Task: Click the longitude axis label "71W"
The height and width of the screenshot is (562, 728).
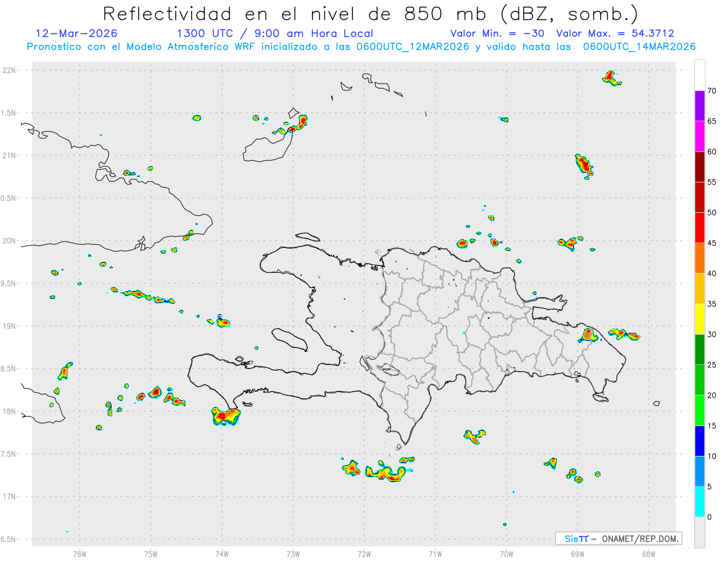Action: click(435, 554)
